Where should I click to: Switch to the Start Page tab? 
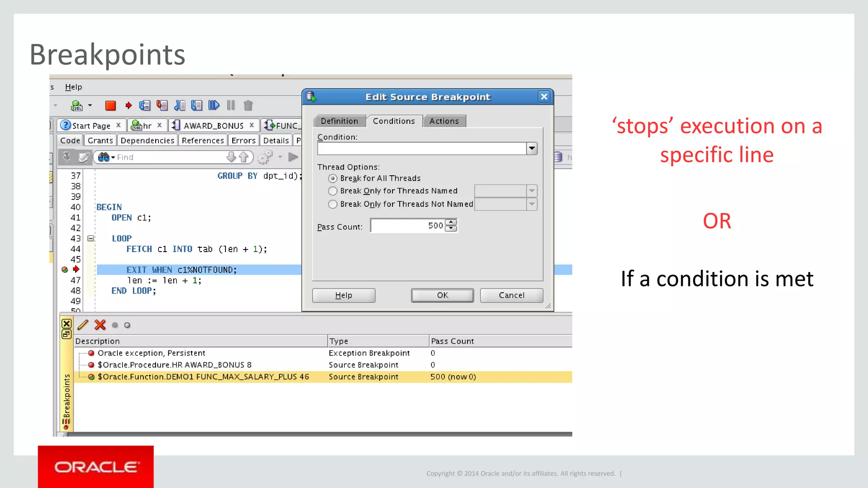pyautogui.click(x=91, y=126)
